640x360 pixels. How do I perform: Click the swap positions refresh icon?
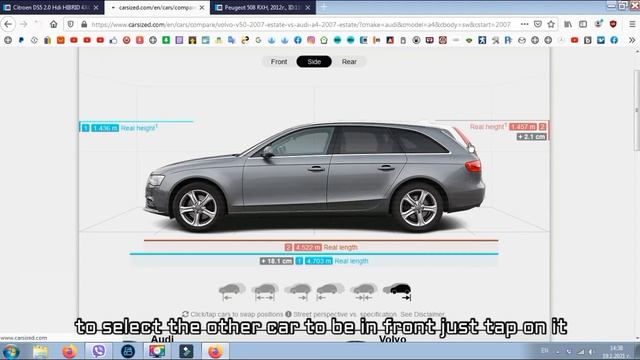coord(185,314)
